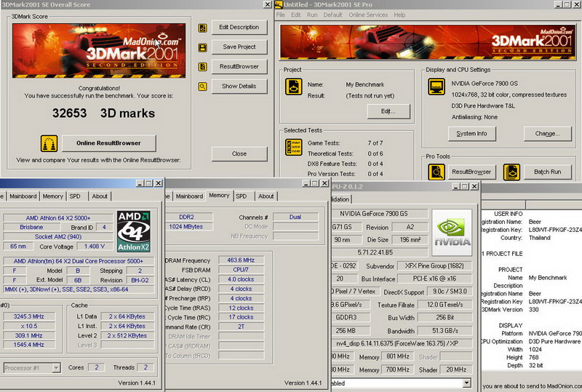
Task: Click the 32653 3D marks score text
Action: [x=103, y=113]
